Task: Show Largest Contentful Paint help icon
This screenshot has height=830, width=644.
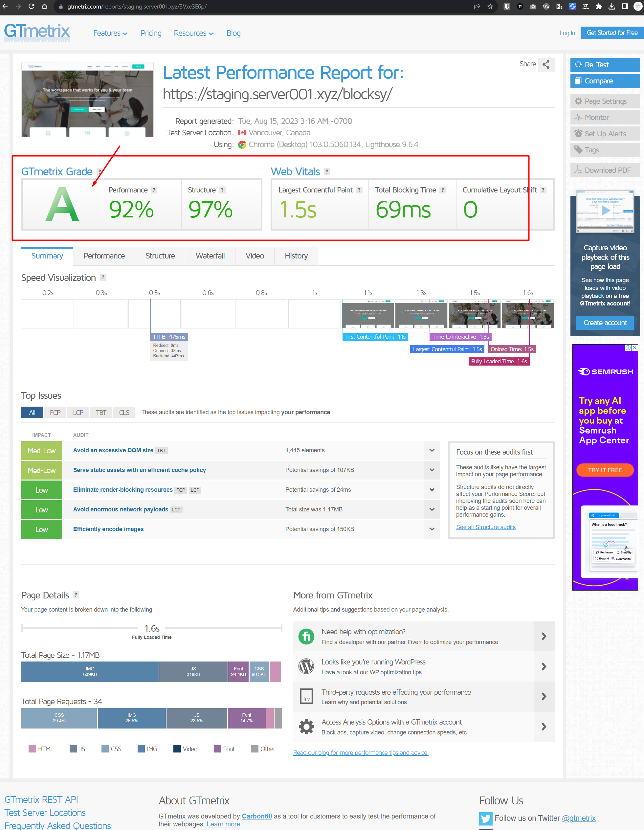Action: [x=359, y=190]
